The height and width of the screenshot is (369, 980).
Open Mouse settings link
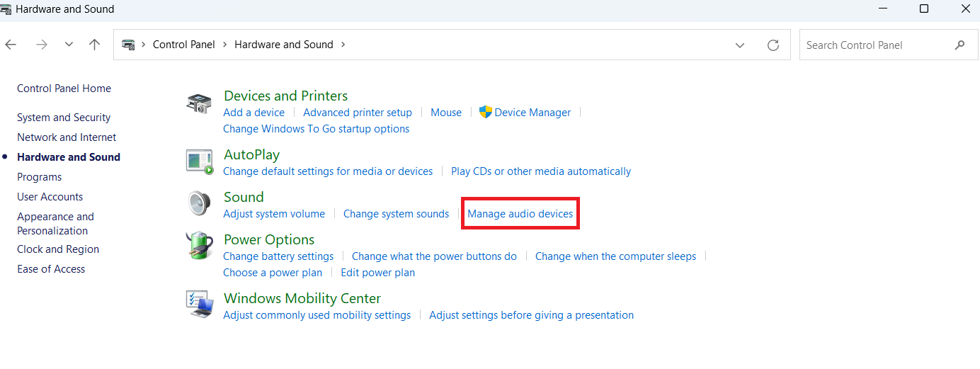[446, 112]
